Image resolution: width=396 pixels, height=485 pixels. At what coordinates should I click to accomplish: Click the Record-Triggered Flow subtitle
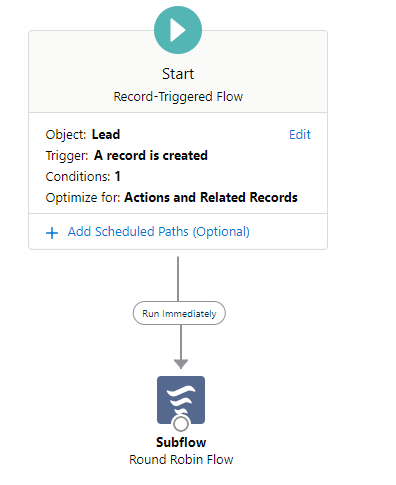(x=178, y=97)
